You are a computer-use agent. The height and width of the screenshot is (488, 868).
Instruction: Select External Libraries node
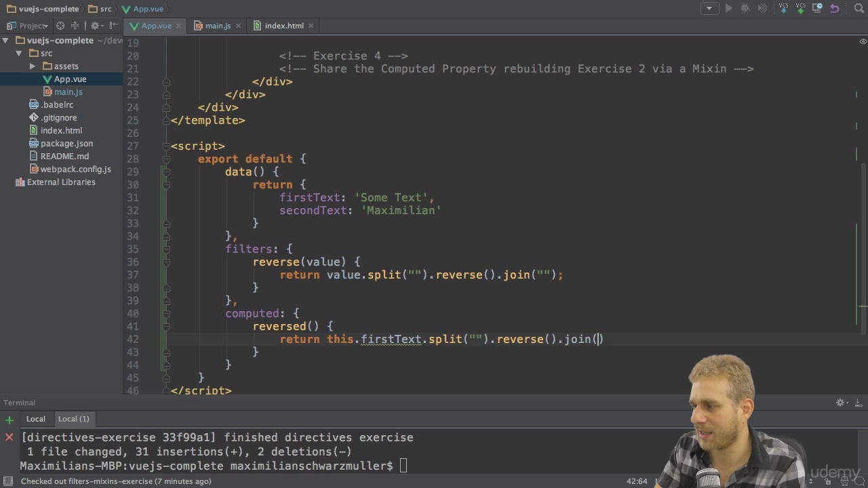pyautogui.click(x=62, y=182)
